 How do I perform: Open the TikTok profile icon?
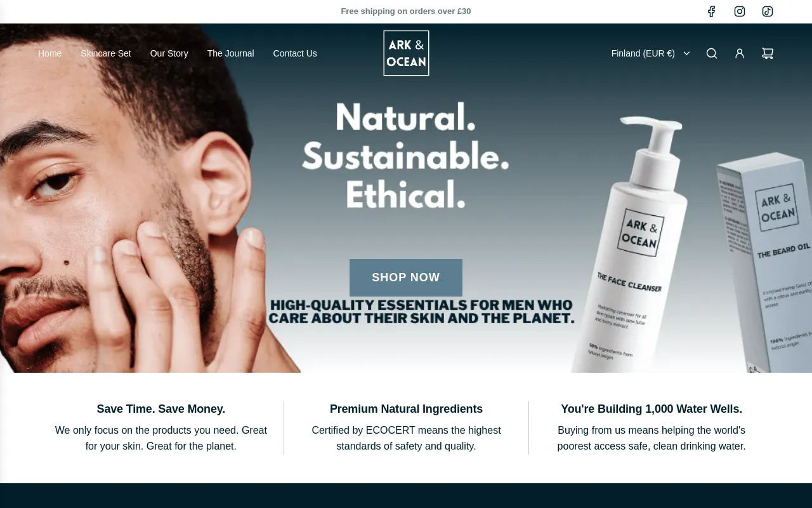coord(768,11)
